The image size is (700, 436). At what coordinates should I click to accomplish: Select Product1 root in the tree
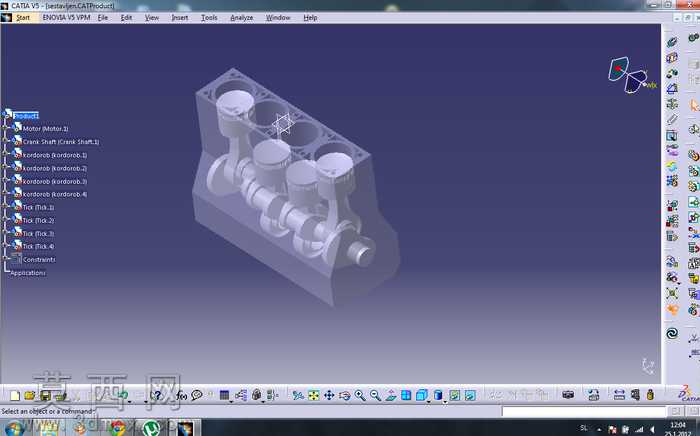click(26, 116)
